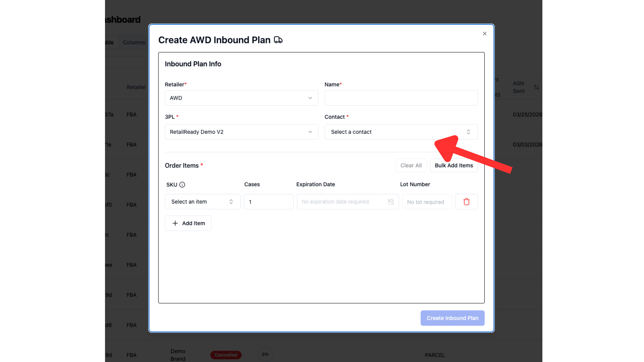
Task: Open the 3PL dropdown RetailReady Demo V2
Action: click(x=241, y=132)
